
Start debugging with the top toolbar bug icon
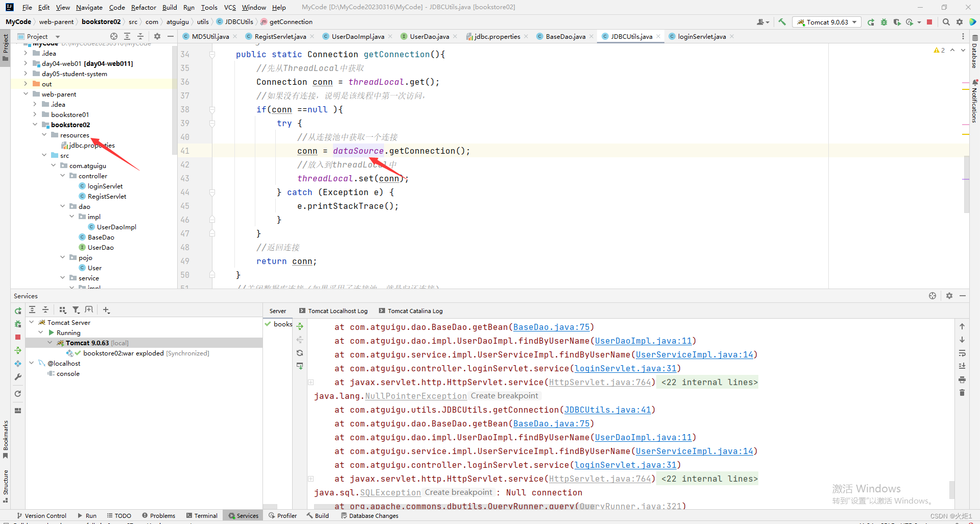coord(884,22)
